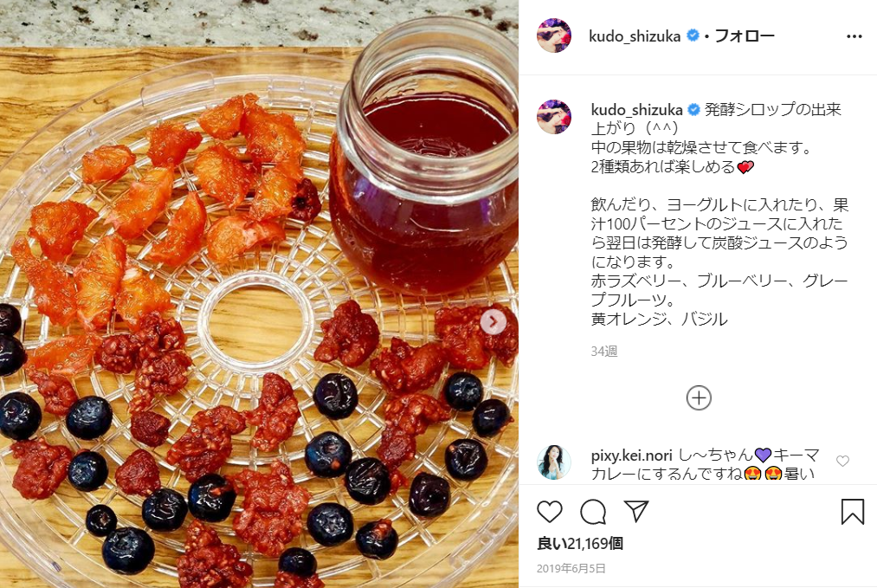Go to next photo with carousel arrow
877x588 pixels.
pyautogui.click(x=493, y=321)
